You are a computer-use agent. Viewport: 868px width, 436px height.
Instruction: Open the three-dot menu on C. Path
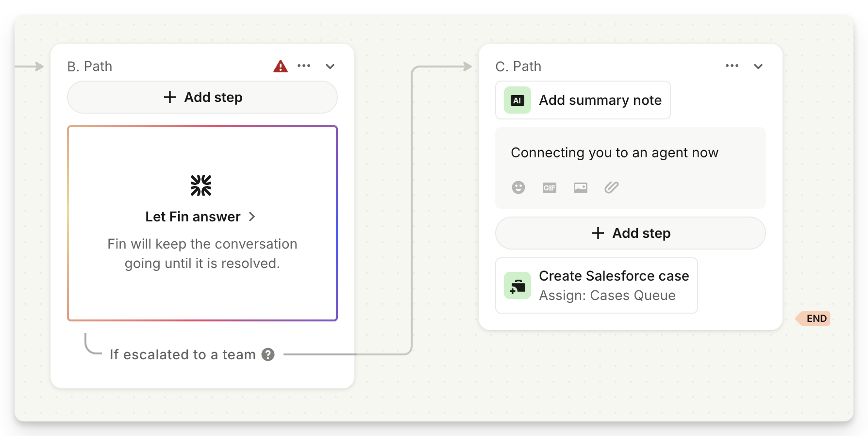pos(732,66)
